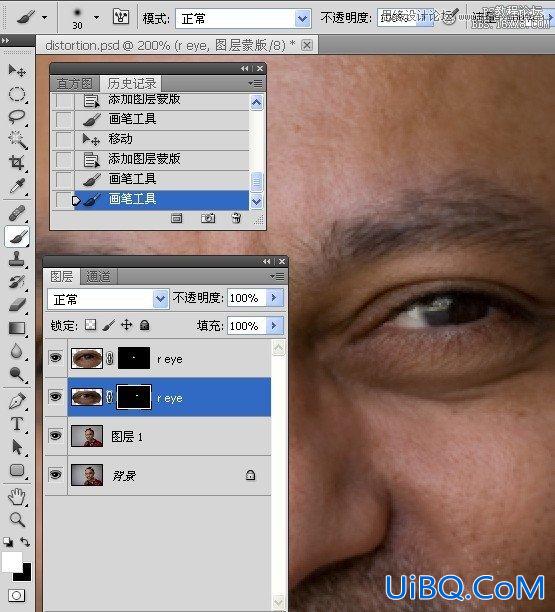
Task: Select the Eyedropper tool
Action: point(17,186)
